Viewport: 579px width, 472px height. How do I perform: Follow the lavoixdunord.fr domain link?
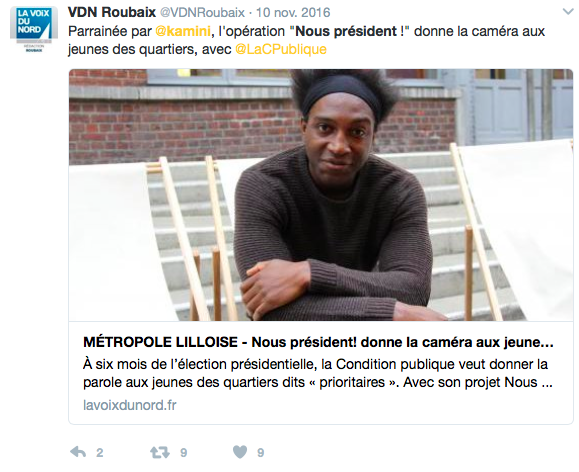point(130,405)
